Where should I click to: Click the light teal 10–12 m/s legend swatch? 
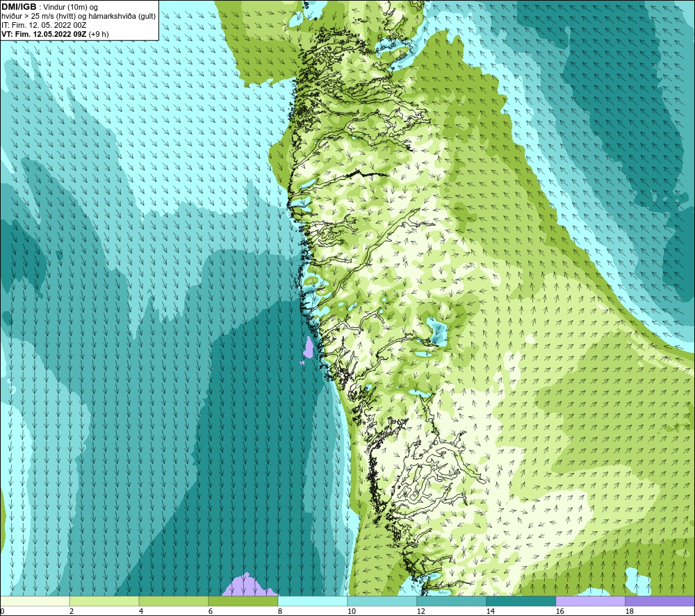(x=382, y=601)
